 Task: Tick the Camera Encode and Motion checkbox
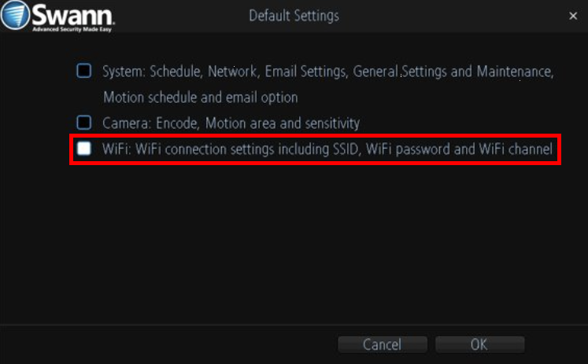pyautogui.click(x=84, y=122)
